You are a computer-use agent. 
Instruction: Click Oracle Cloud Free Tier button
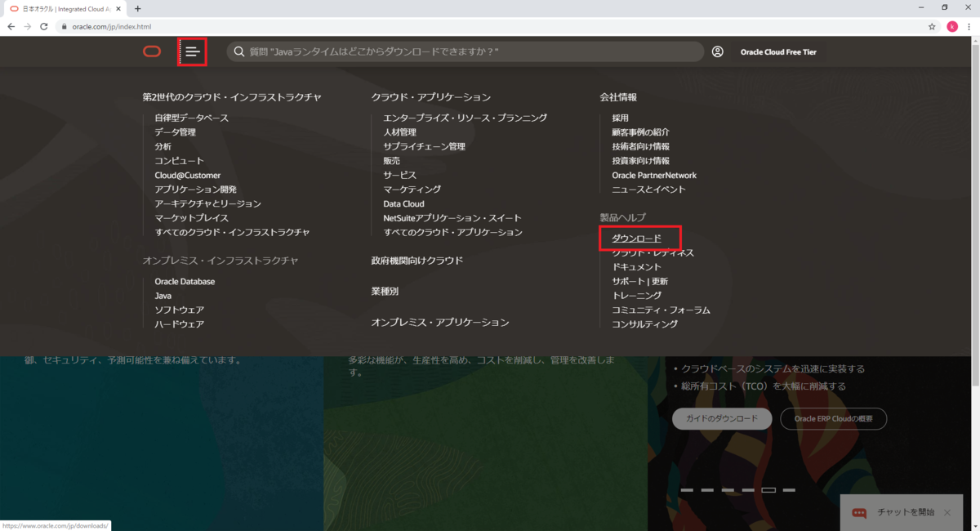click(x=778, y=51)
